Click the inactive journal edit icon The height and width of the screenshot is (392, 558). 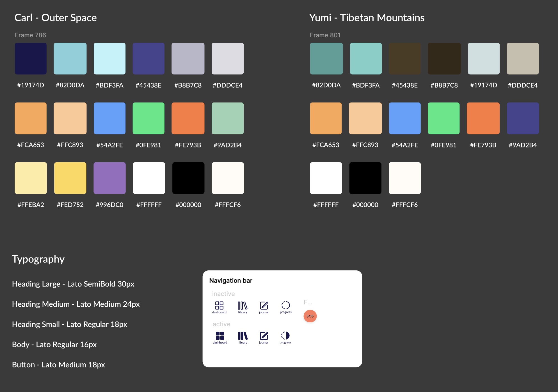pyautogui.click(x=264, y=306)
